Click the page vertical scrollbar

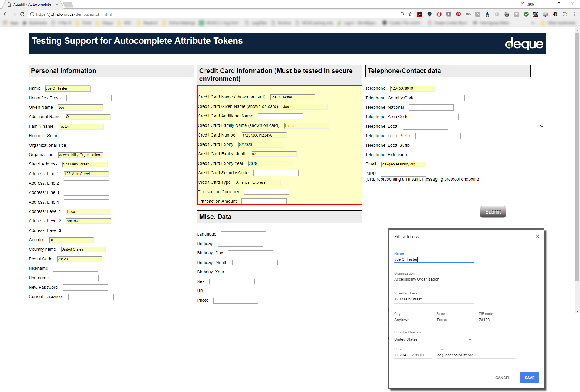577,151
